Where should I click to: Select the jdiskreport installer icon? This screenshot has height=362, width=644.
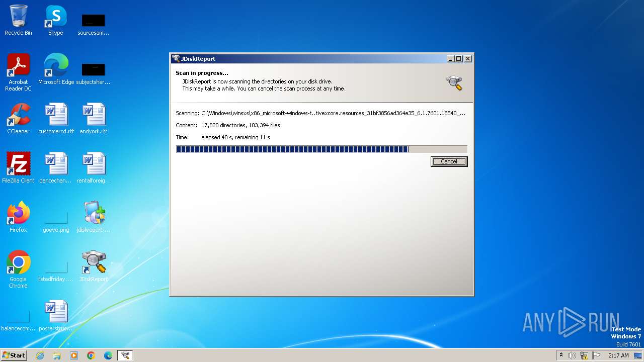point(94,217)
